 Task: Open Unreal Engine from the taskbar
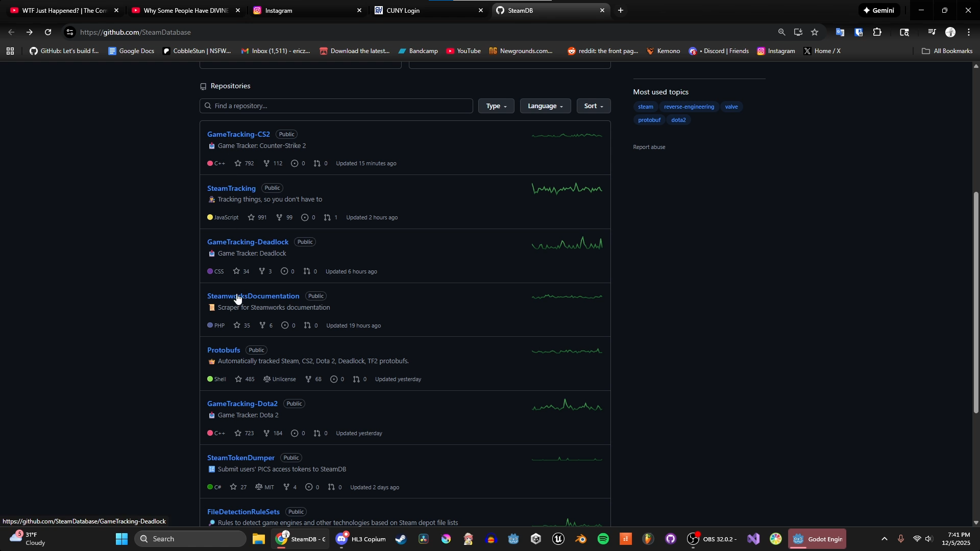[558, 539]
